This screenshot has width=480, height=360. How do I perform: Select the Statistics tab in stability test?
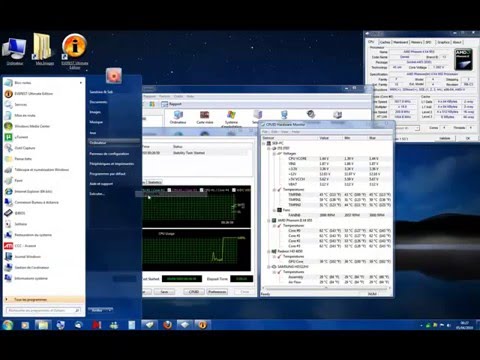coord(155,182)
